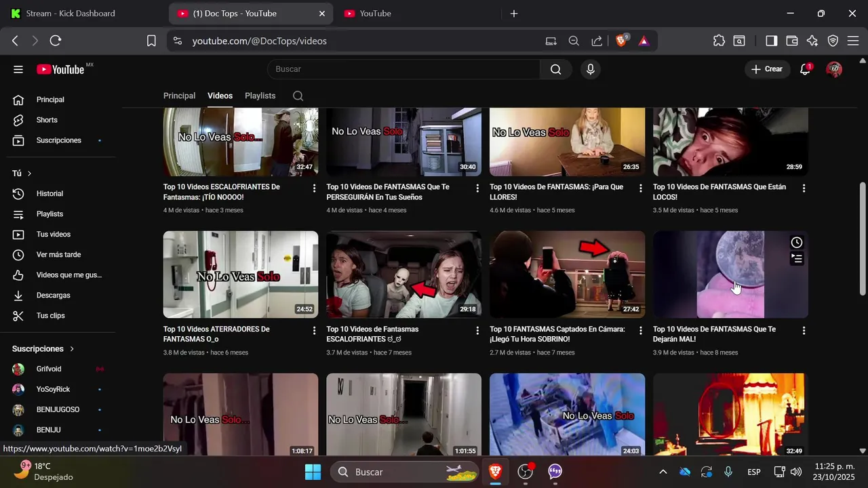The width and height of the screenshot is (868, 488).
Task: Add hovered video to queue icon
Action: tap(797, 258)
